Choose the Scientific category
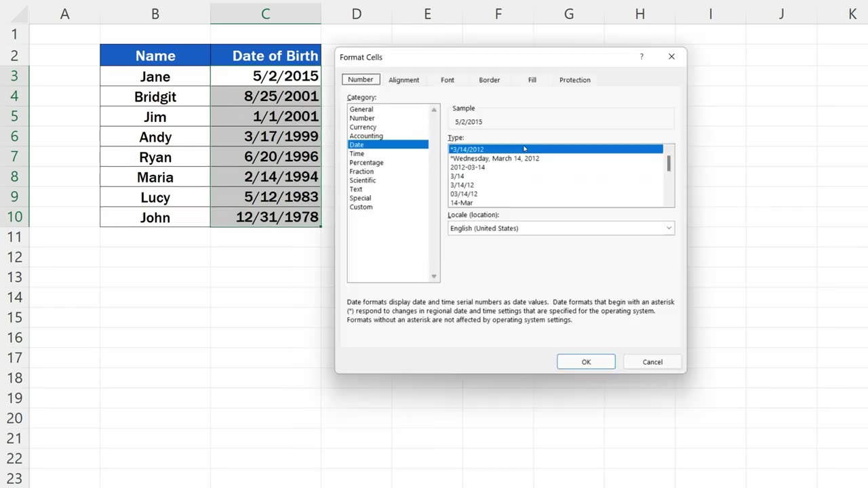 (388, 180)
